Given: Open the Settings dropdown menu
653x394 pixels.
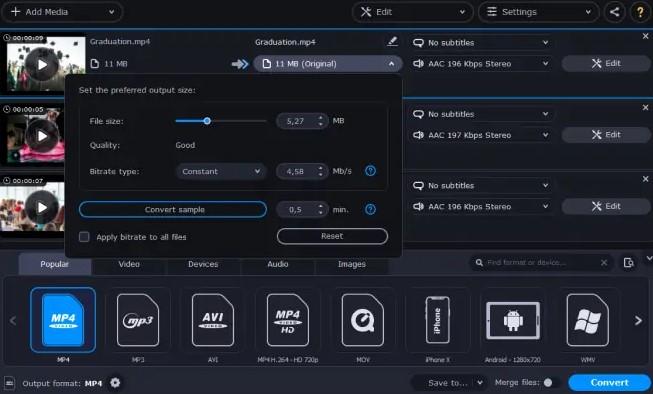Looking at the screenshot, I should click(x=538, y=12).
